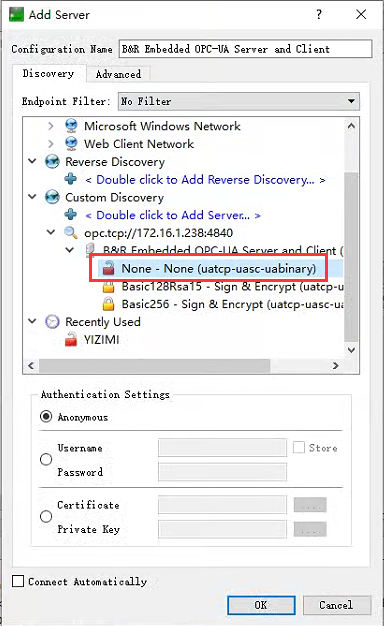Screen dimensions: 384x626
Task: Select the opc.tcp://172.16.1.238:4840 entry
Action: point(158,233)
